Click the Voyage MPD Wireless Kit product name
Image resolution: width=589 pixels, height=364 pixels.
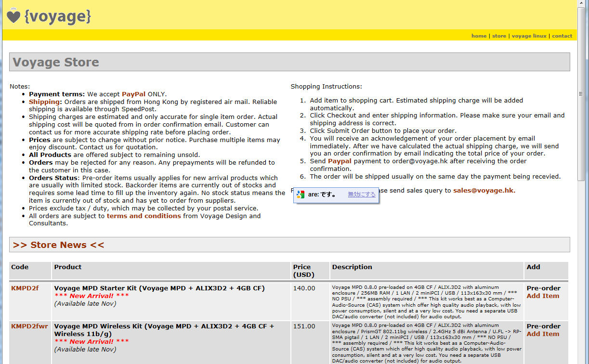(x=164, y=330)
